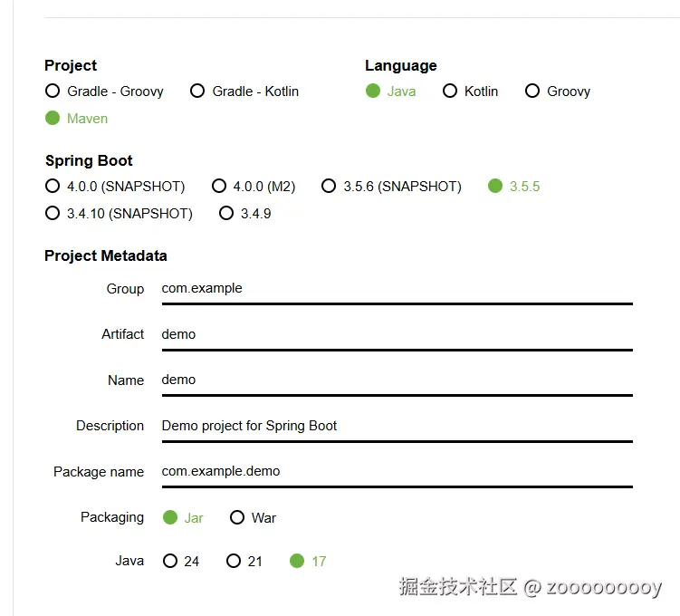Pick Groovy as the language
680x616 pixels.
click(x=532, y=91)
